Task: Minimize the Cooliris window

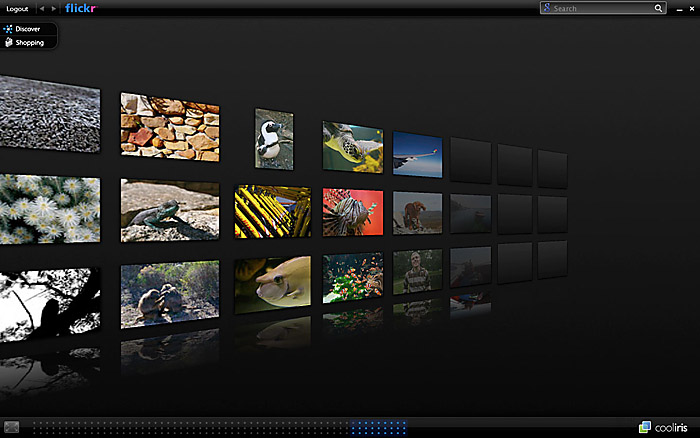Action: pos(679,9)
